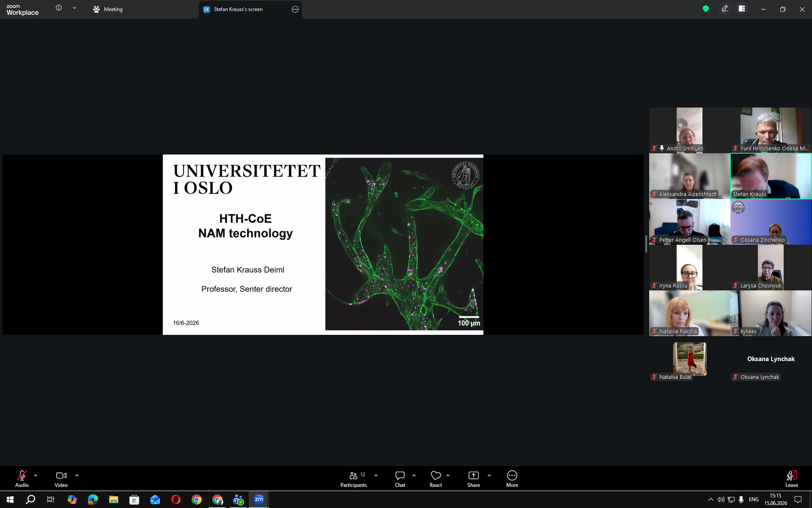
Task: Expand share options arrow
Action: (489, 475)
